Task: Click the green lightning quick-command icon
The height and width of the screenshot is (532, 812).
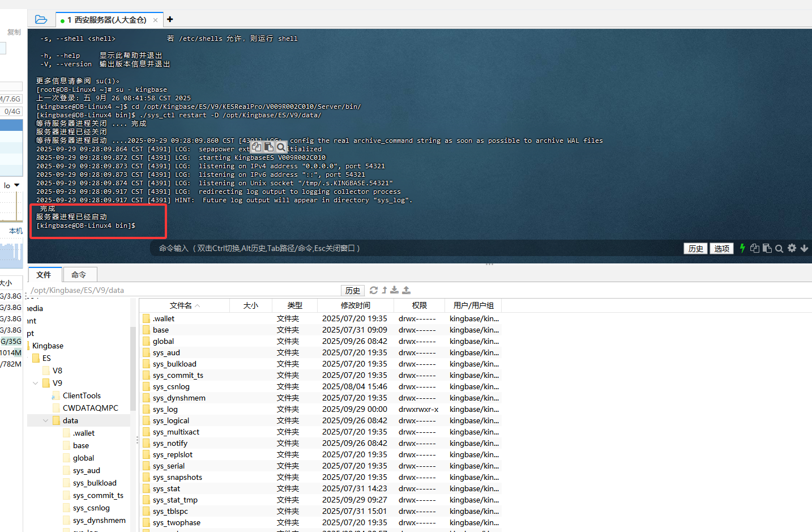Action: click(742, 248)
